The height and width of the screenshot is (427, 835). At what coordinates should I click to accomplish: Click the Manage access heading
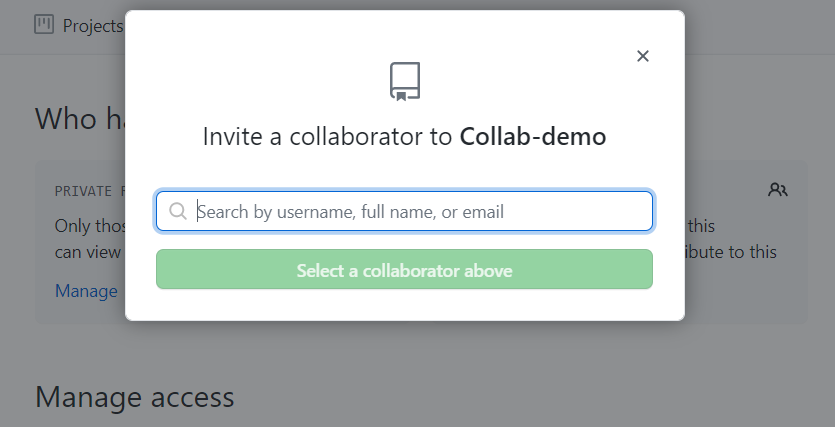[135, 397]
